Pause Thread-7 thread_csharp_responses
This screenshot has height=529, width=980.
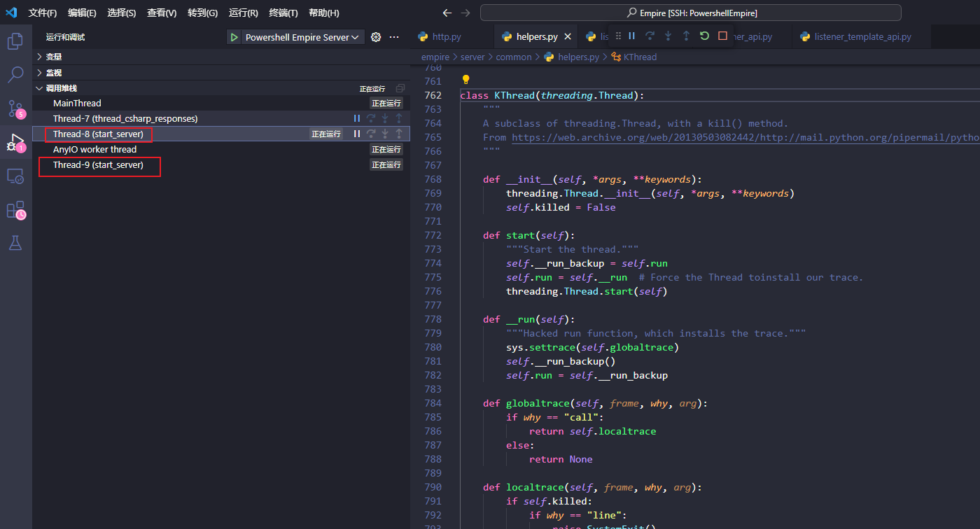(x=357, y=118)
